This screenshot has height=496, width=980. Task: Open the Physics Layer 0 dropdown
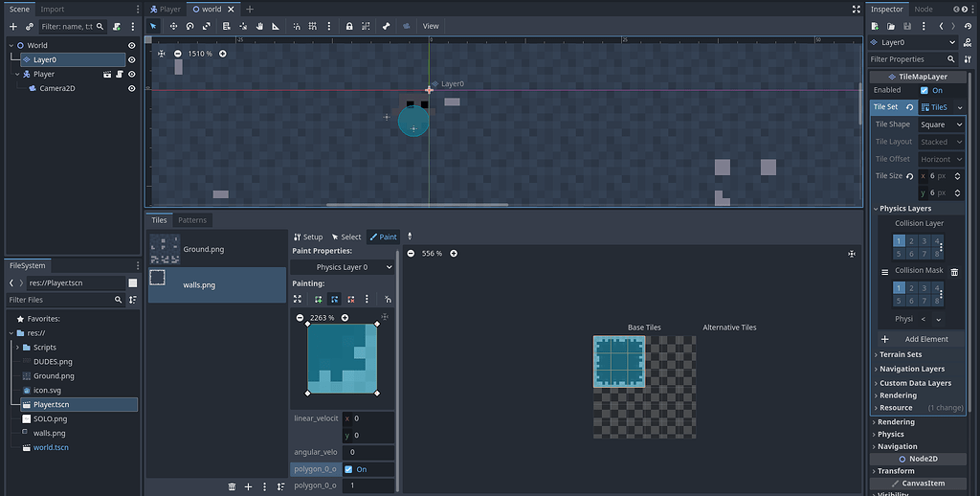point(343,267)
